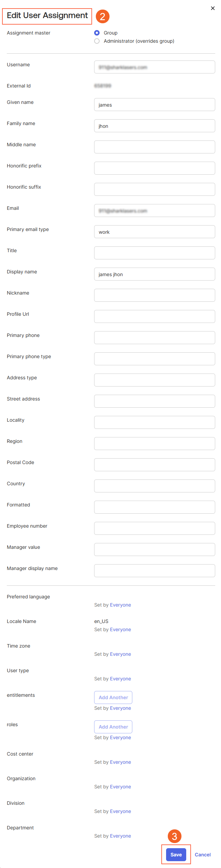This screenshot has height=868, width=221.
Task: Select the Group assignment master option
Action: pos(97,33)
